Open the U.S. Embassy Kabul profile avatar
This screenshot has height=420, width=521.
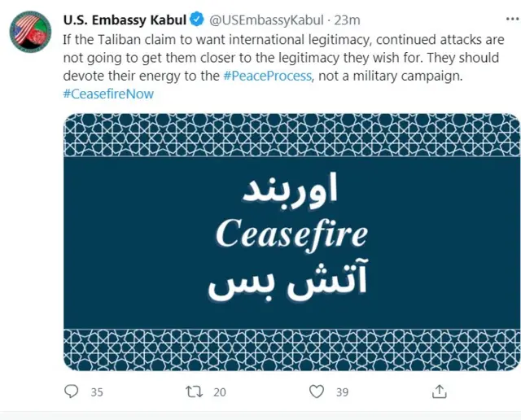tap(32, 32)
